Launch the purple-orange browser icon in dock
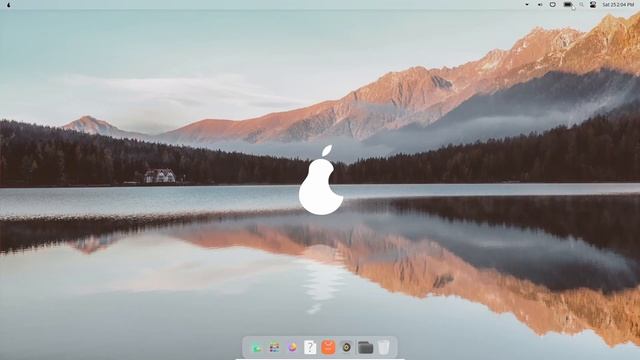This screenshot has height=360, width=640. [x=292, y=347]
